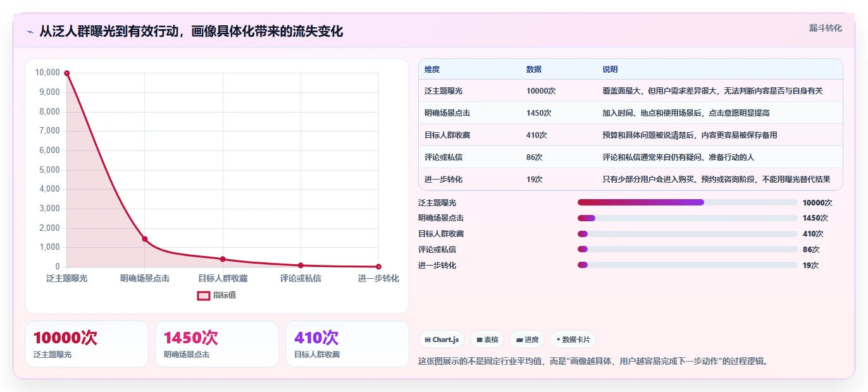Click the chart data point for 泛主题曝光
The height and width of the screenshot is (392, 868).
(66, 73)
